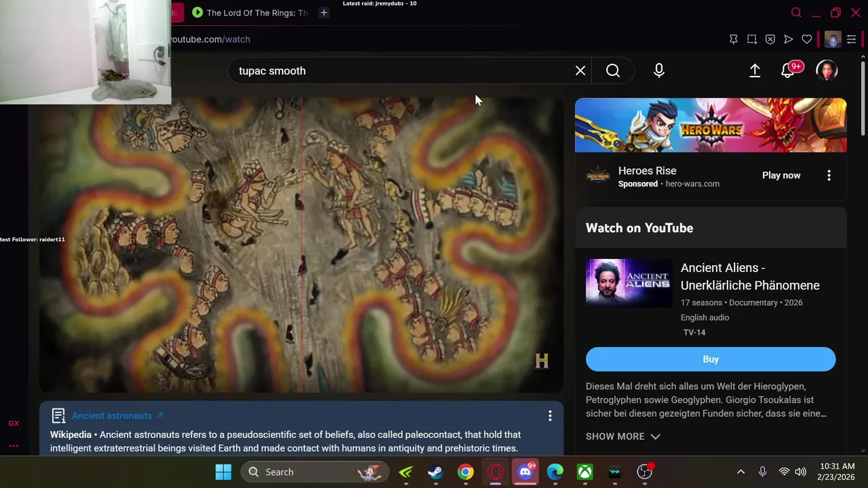The image size is (868, 488).
Task: Open the Ancient astronauts Wikipedia link
Action: coord(117,415)
